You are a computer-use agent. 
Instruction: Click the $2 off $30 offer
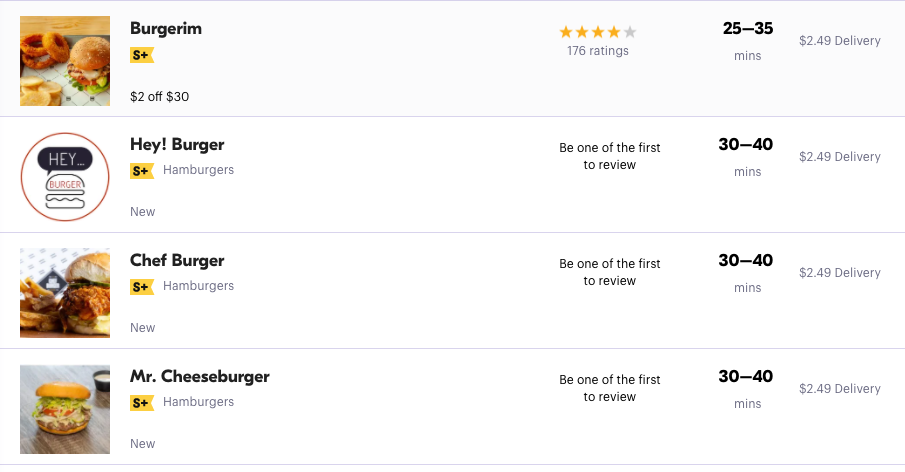click(159, 97)
